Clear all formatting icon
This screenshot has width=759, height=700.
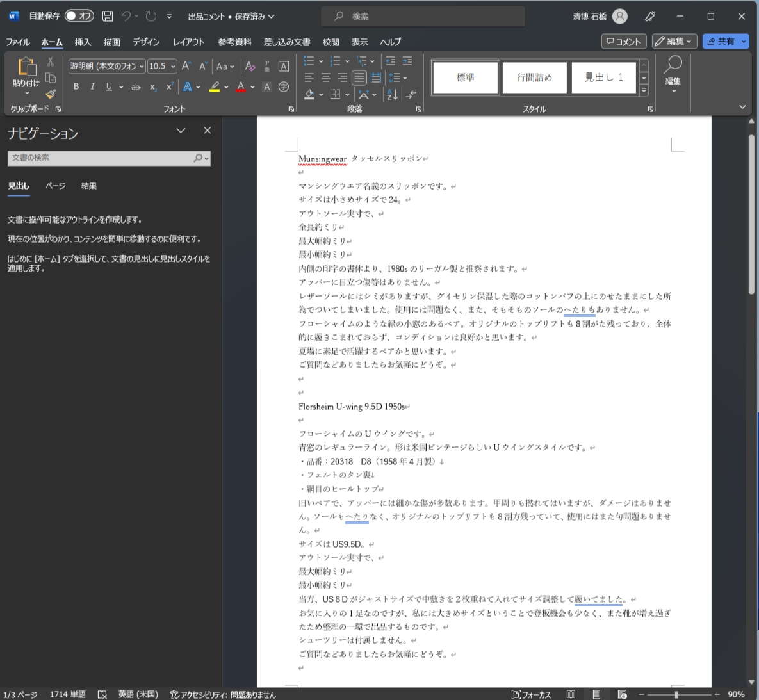(x=250, y=66)
